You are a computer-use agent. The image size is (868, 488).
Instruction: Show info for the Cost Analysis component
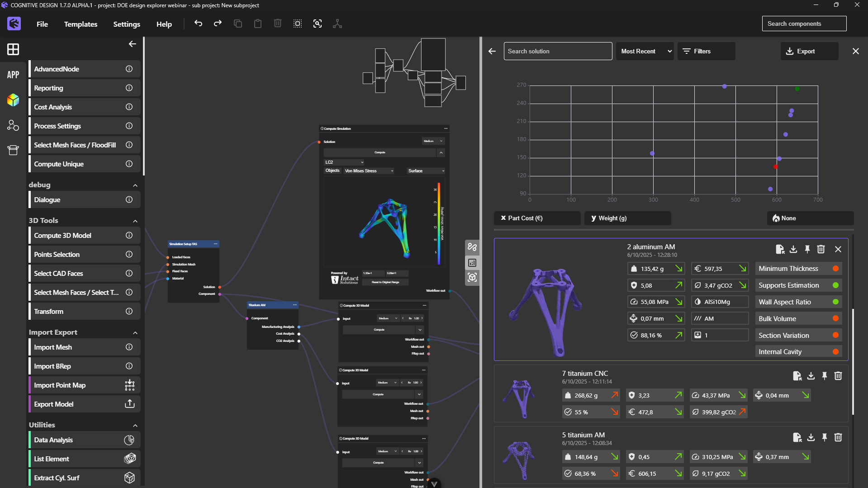(129, 107)
